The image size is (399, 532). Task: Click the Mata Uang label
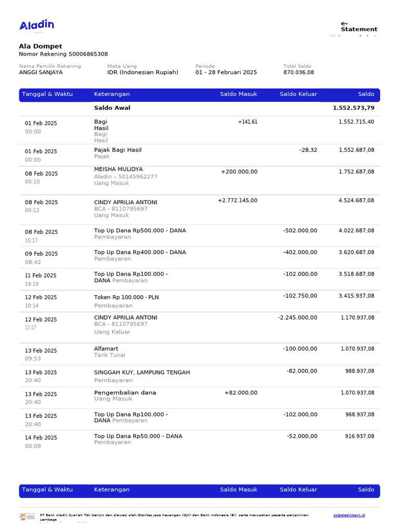[122, 66]
